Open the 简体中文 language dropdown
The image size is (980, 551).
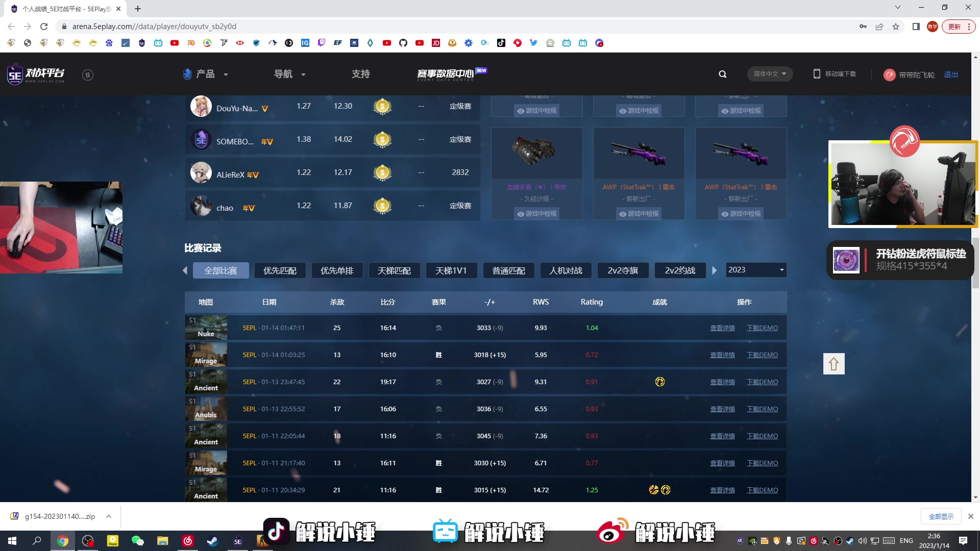click(x=769, y=74)
